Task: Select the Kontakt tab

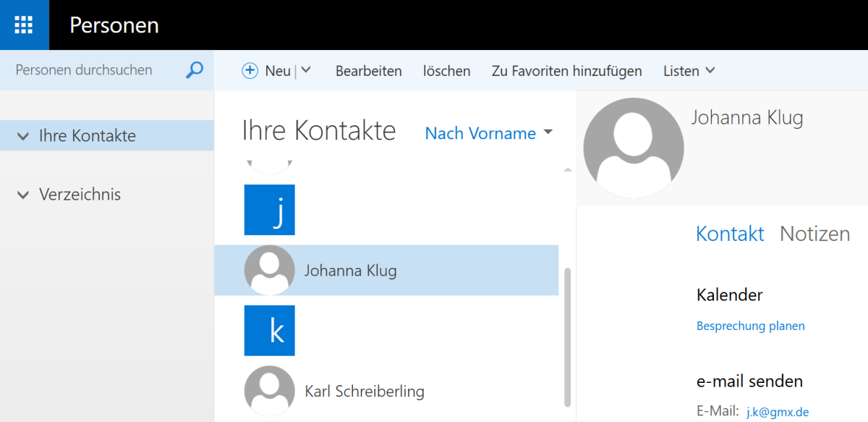Action: click(730, 234)
